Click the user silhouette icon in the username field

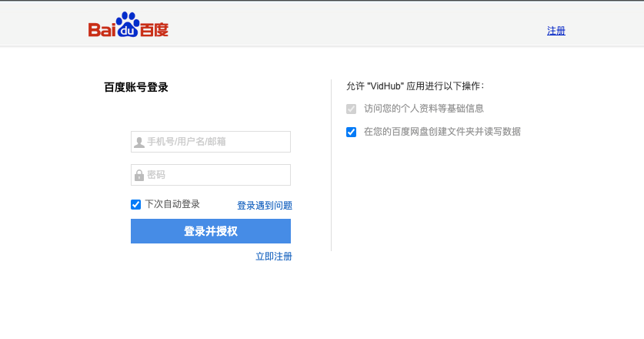click(139, 142)
